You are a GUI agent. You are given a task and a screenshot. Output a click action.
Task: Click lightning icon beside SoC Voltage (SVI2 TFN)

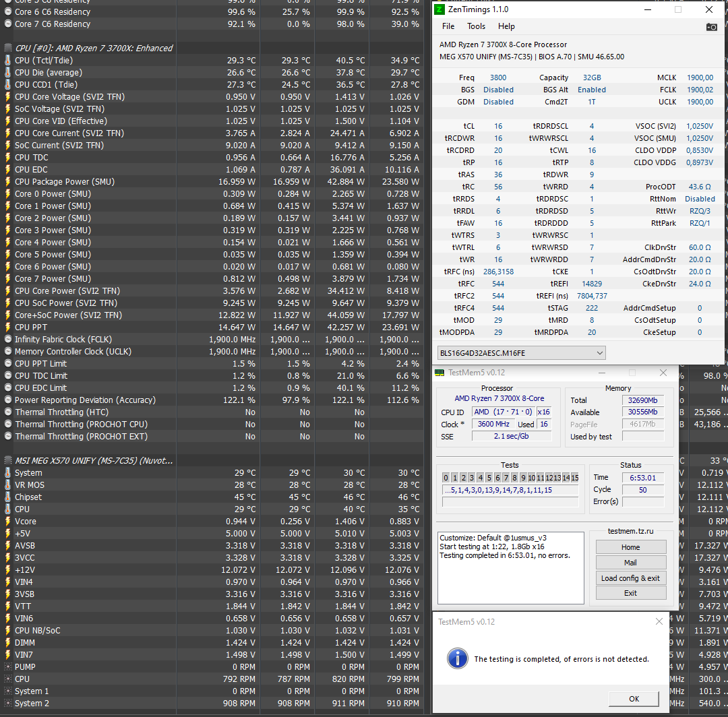point(8,108)
